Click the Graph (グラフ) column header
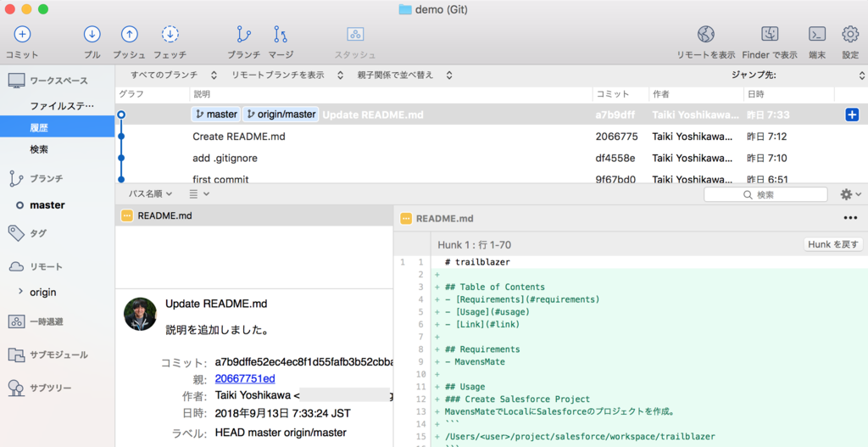The width and height of the screenshot is (868, 447). (x=153, y=94)
